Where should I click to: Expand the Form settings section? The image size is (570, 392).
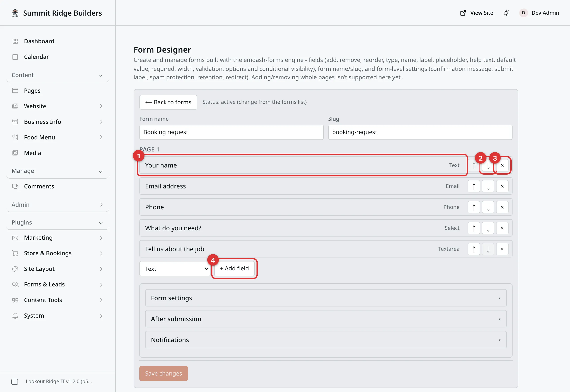tap(326, 298)
